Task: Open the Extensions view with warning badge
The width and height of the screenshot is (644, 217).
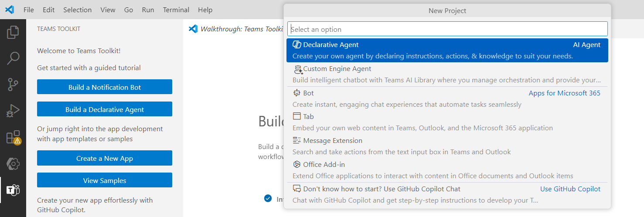Action: (x=13, y=137)
